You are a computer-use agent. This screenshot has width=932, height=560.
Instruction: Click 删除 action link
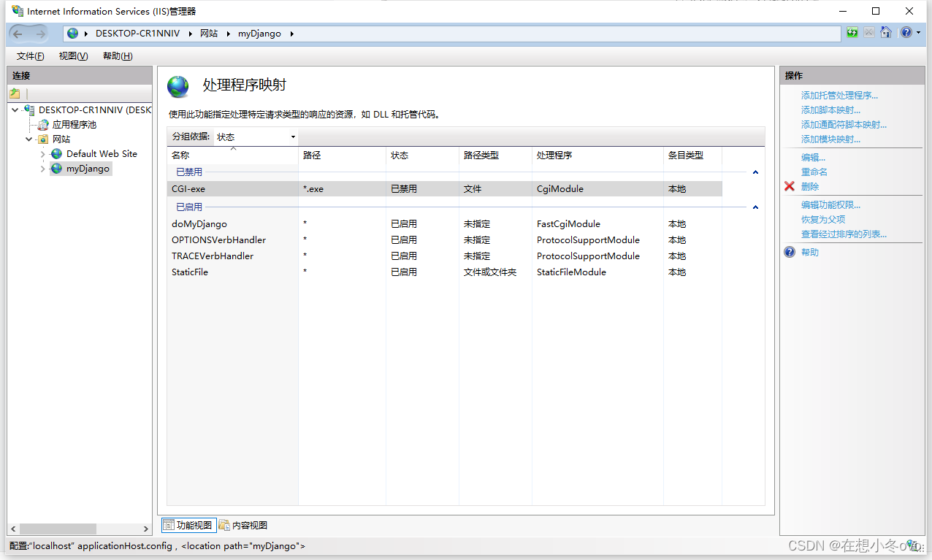[x=810, y=187]
